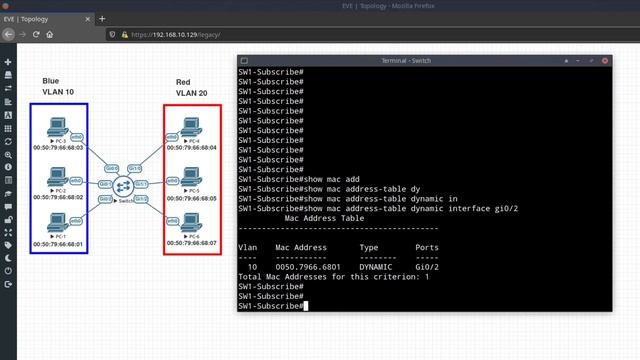Open the Pictures icon in sidebar

tap(8, 115)
